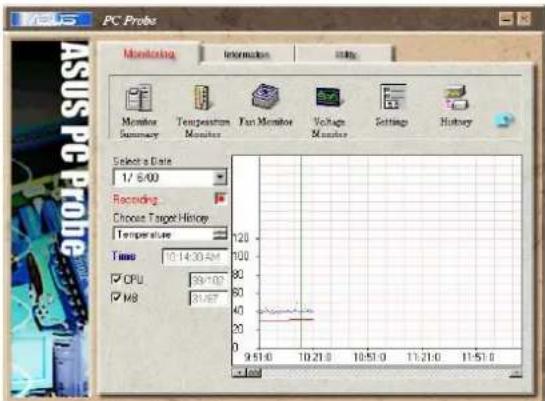Click the 120 value on graph axis
Viewport: 545px width, 401px height.
pos(241,238)
